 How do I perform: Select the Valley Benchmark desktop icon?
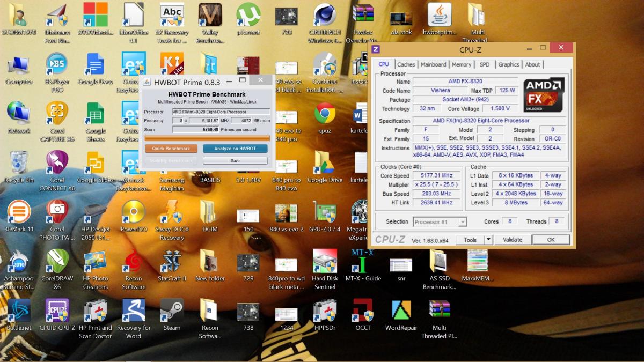coord(210,24)
